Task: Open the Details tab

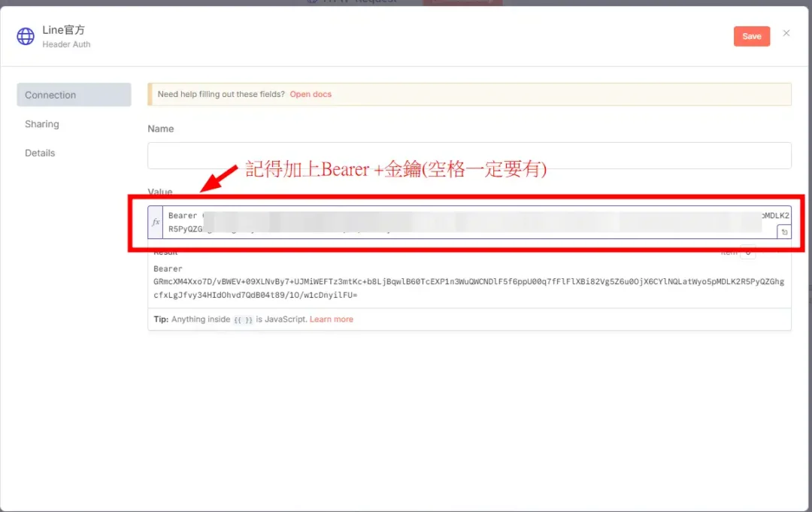Action: pyautogui.click(x=39, y=153)
